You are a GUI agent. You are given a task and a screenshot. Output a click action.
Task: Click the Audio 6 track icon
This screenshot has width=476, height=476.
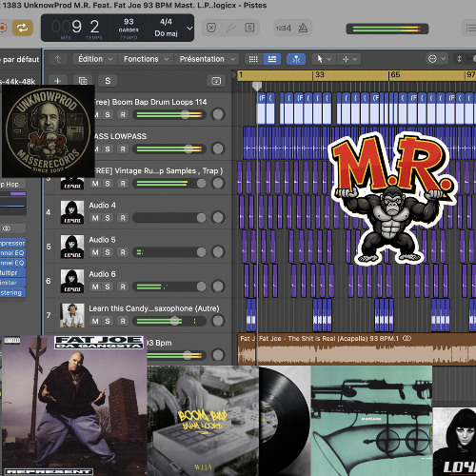tap(72, 281)
